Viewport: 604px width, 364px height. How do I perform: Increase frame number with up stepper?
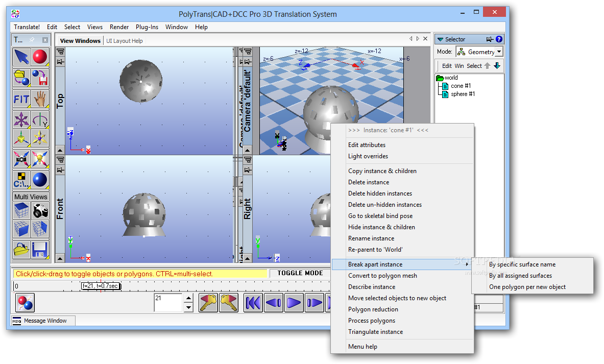188,298
